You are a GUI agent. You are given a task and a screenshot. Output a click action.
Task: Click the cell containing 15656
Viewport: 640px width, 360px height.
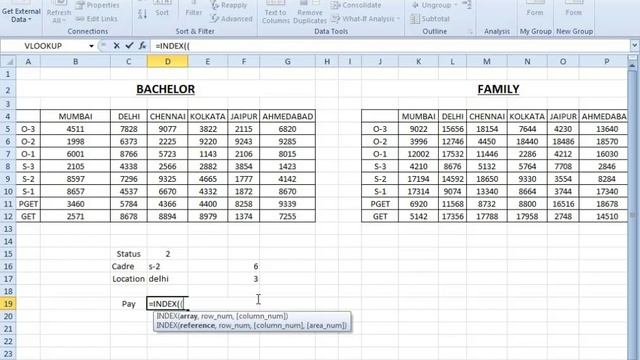(452, 129)
